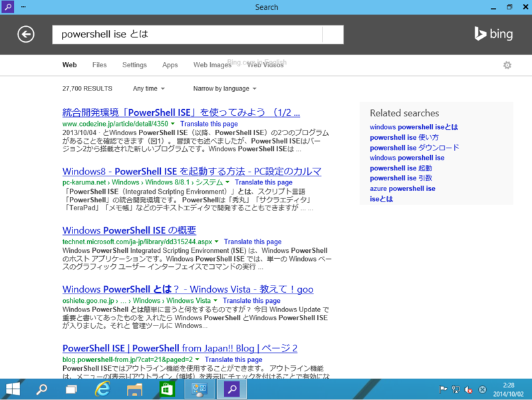
Task: Expand arrow next to oshiete.goo.ne.jp breadcrumb
Action: [x=215, y=301]
